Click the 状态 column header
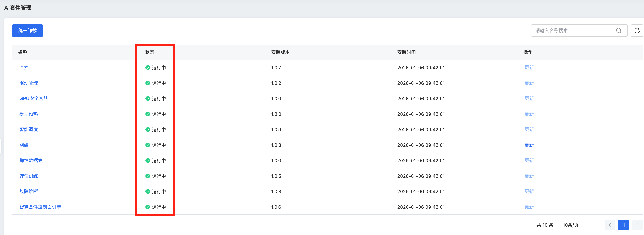The image size is (644, 235). 149,52
